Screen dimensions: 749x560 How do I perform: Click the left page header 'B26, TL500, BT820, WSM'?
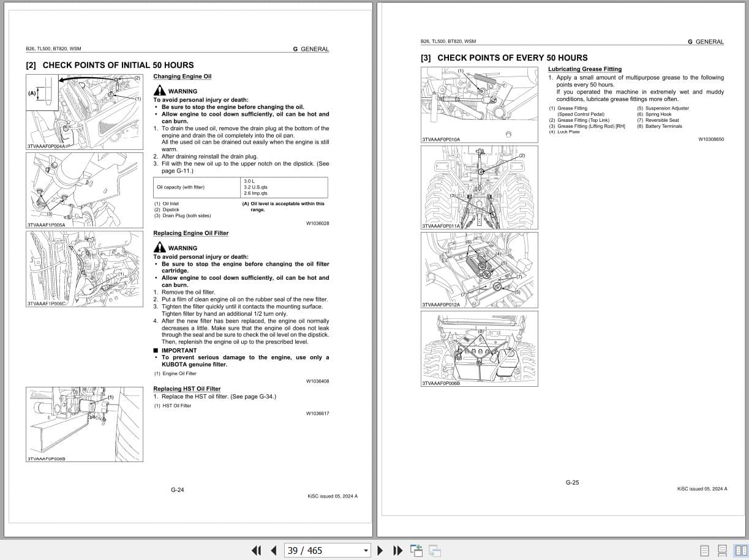[53, 49]
